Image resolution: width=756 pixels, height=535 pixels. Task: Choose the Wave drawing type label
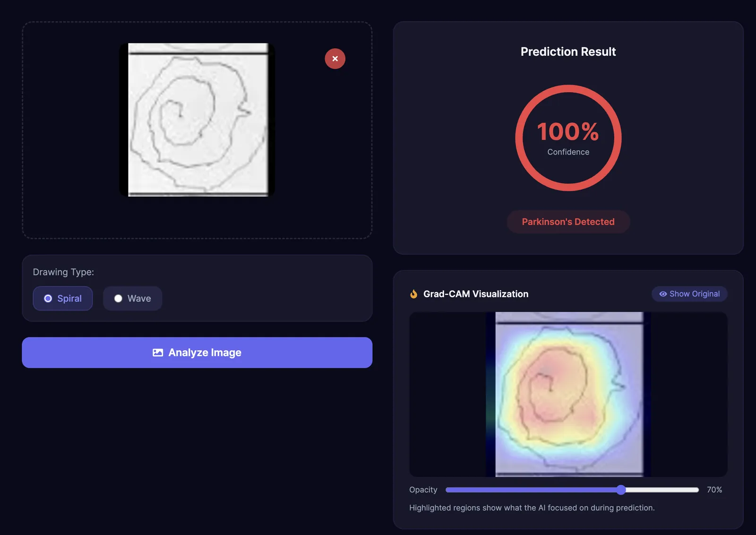pos(139,298)
